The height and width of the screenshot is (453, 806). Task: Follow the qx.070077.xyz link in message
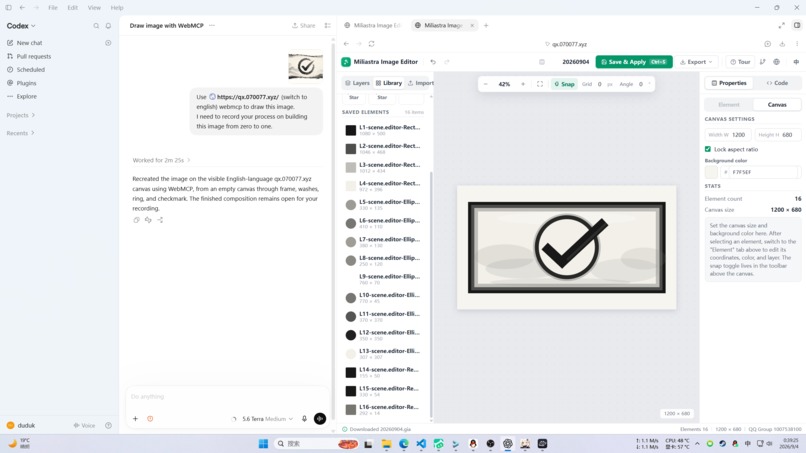coord(248,97)
